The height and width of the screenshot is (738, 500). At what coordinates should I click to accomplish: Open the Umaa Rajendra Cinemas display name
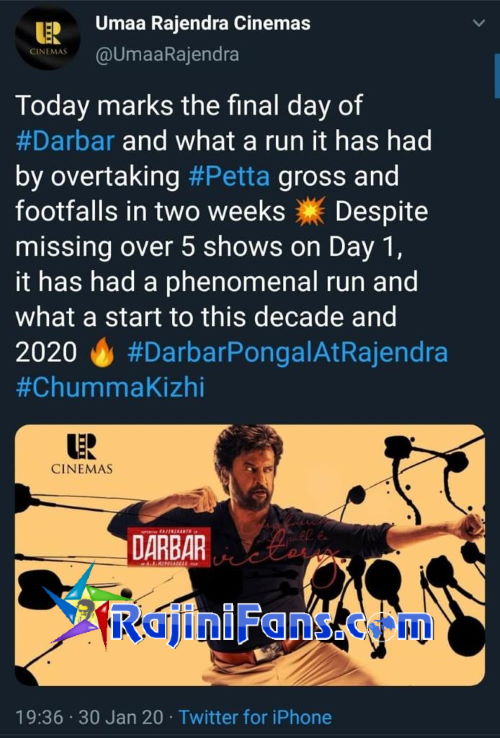click(203, 23)
